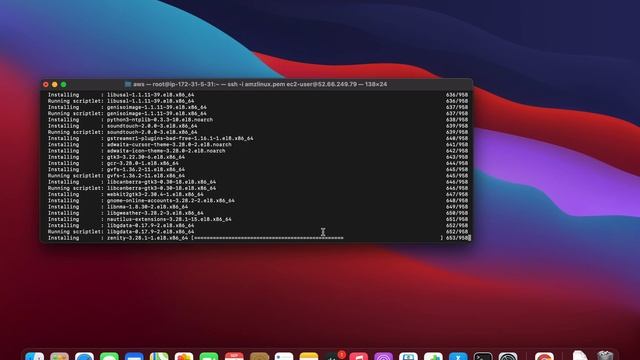Select the 'Installing : genisoimage' line
This screenshot has width=640, height=360.
click(x=258, y=107)
